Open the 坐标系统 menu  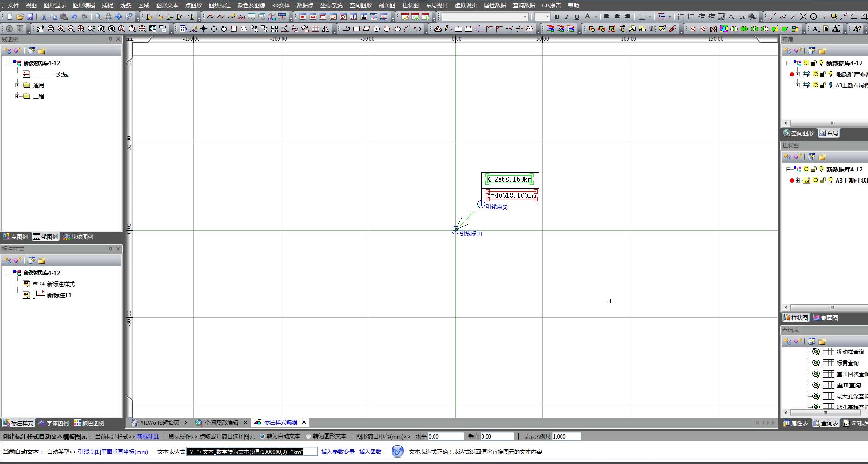pos(332,5)
